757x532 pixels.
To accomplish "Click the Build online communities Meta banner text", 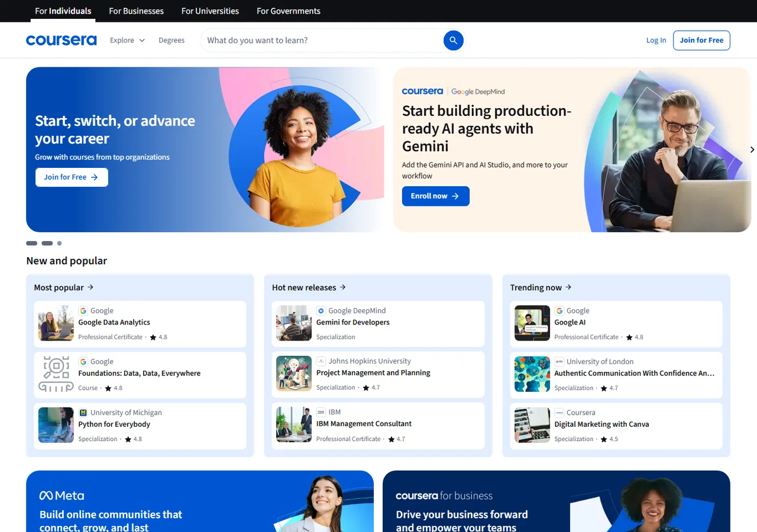I will tap(111, 521).
